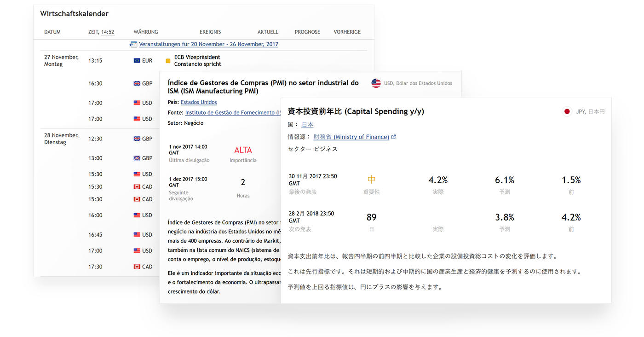Open the 日本 country link
Screen dimensions: 644x337
pos(307,124)
